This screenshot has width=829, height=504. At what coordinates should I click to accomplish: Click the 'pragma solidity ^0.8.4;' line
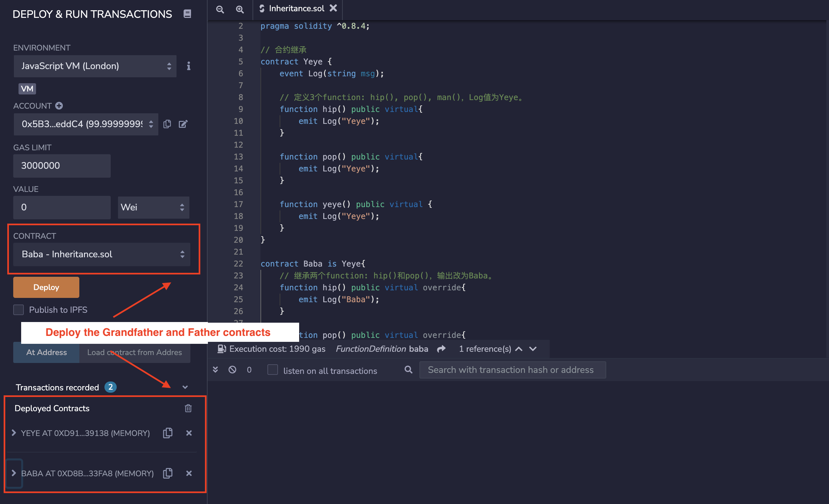(315, 26)
